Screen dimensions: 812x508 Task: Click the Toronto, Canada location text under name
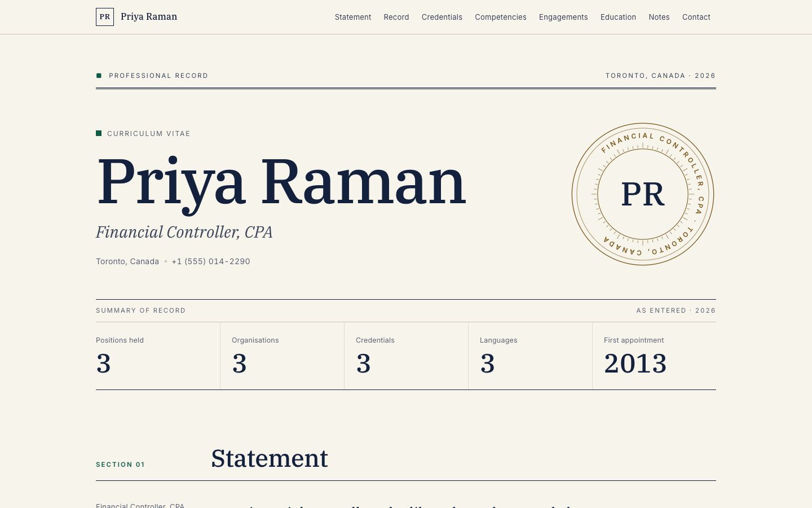[127, 261]
